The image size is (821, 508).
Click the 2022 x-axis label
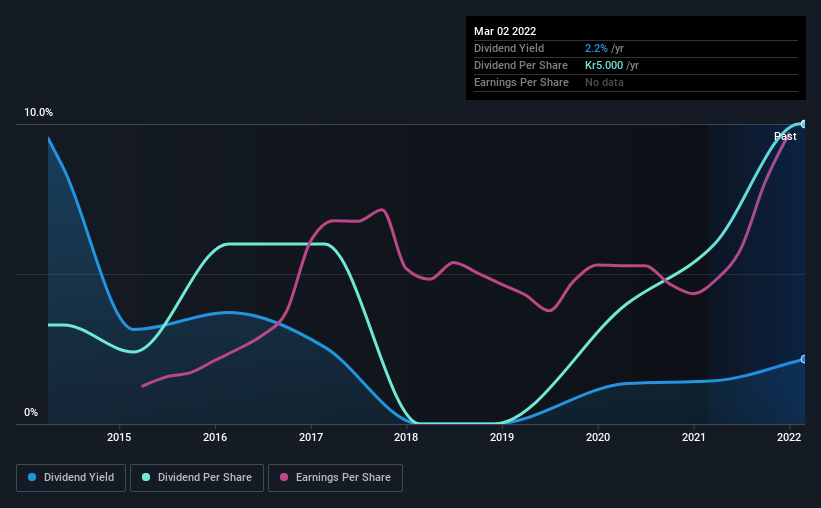pyautogui.click(x=789, y=437)
